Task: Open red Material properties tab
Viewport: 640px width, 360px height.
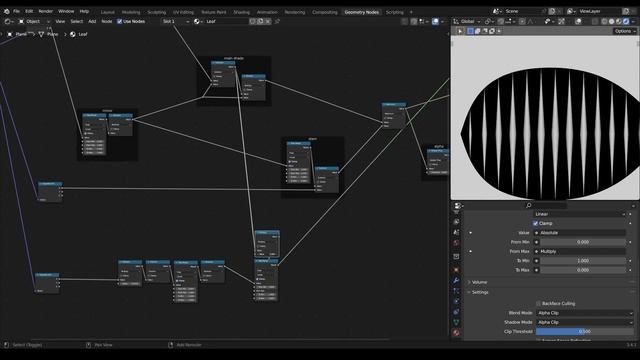Action: [456, 333]
